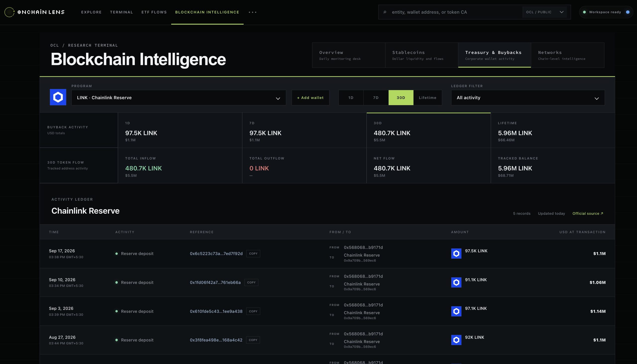Screen dimensions: 637x364
Task: Click LINK token icon in 92K LINK row
Action: coord(456,340)
